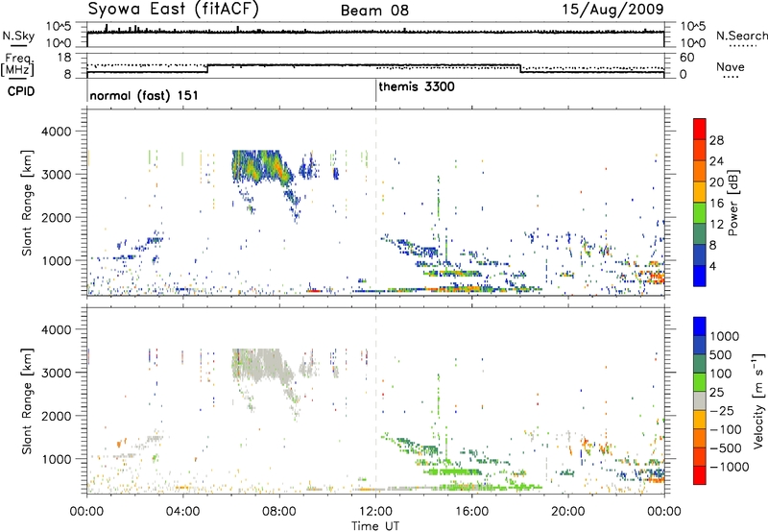Click the "4000" tick on the power panel's range axis
This screenshot has height=532, width=768.
coord(56,132)
